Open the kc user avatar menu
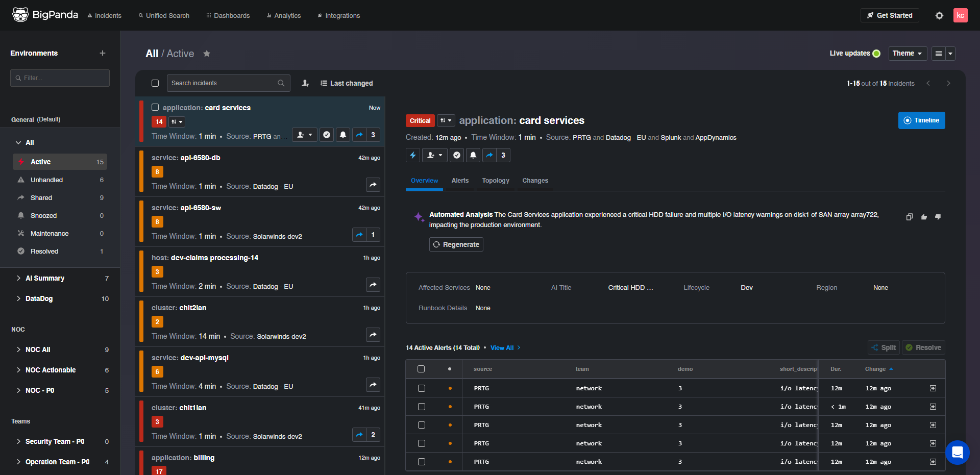The height and width of the screenshot is (475, 980). tap(960, 15)
